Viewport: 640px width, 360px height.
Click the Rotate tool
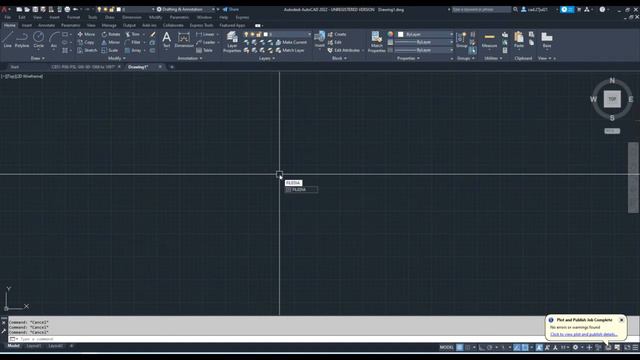point(111,34)
